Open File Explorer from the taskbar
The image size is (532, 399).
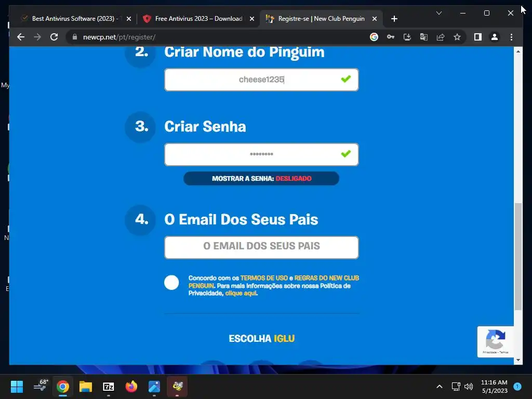tap(86, 387)
